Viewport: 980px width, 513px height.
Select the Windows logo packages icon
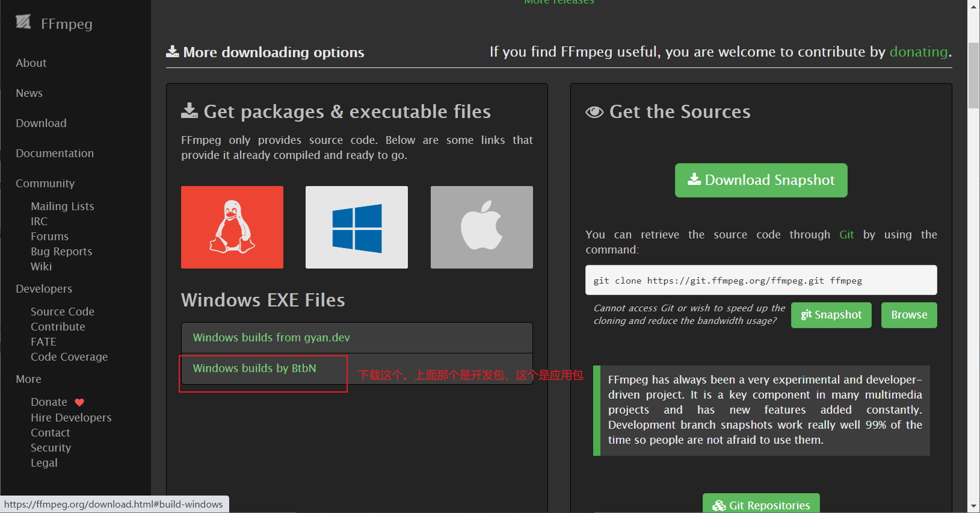point(357,227)
